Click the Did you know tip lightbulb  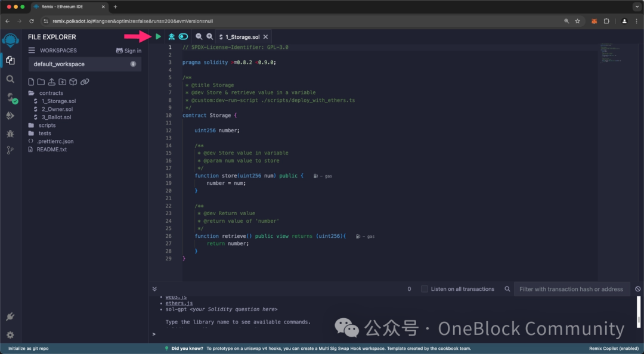(166, 348)
